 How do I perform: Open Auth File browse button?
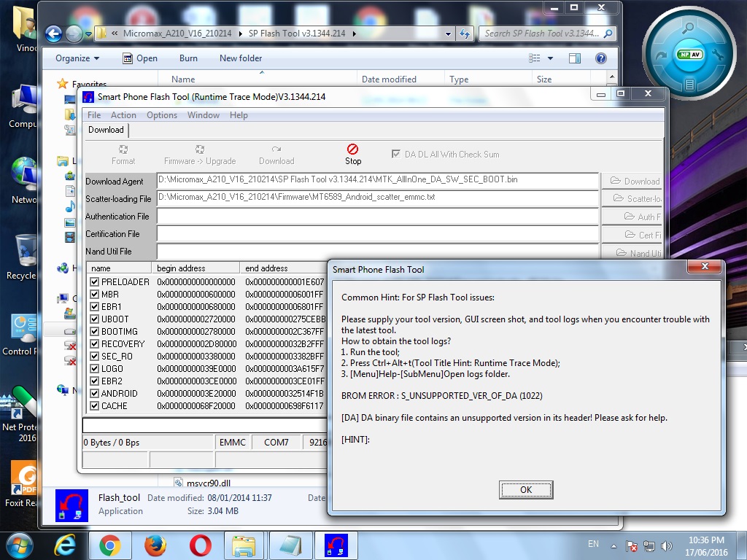pos(632,217)
